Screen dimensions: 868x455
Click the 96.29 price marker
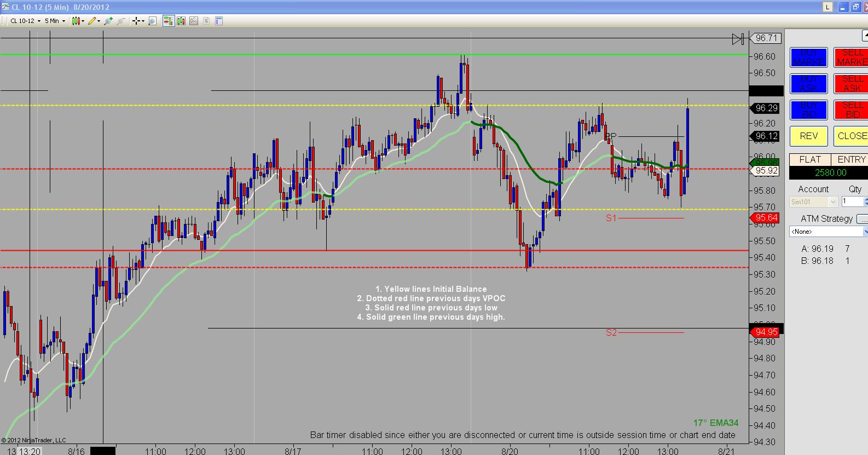pyautogui.click(x=765, y=108)
